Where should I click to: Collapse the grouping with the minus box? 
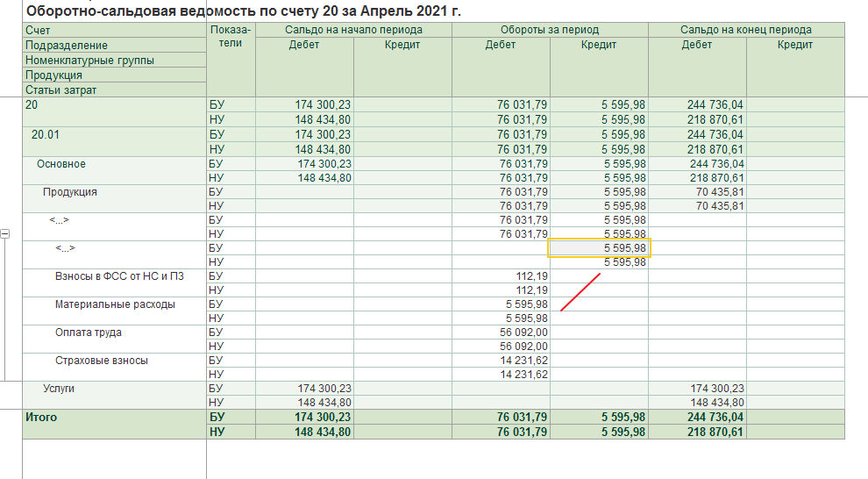pos(5,234)
